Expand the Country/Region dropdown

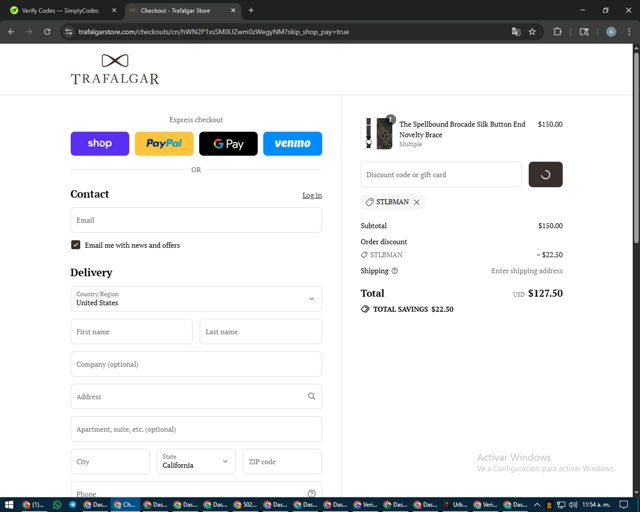(196, 299)
